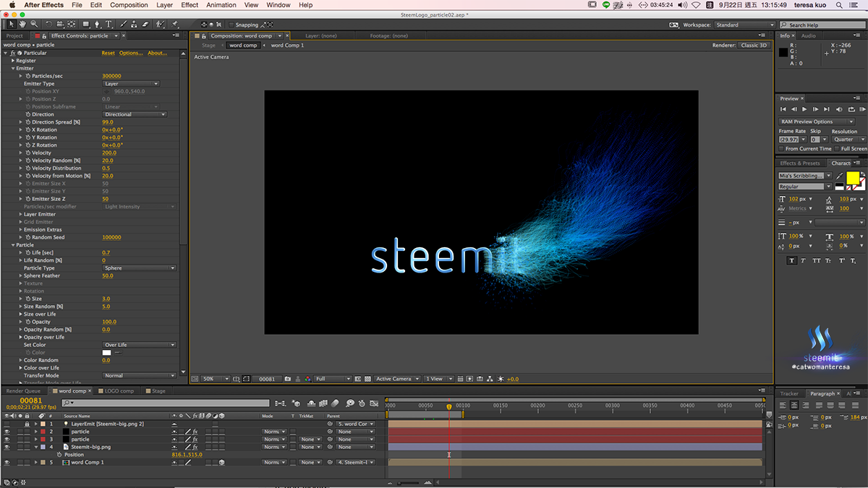Toggle visibility of Steemit-big.png layer
The width and height of the screenshot is (868, 488).
[x=7, y=447]
